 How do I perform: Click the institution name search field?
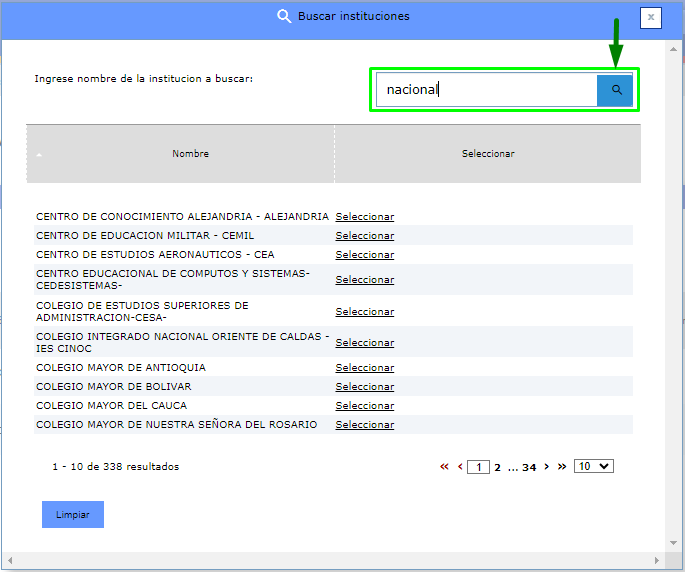tap(486, 90)
